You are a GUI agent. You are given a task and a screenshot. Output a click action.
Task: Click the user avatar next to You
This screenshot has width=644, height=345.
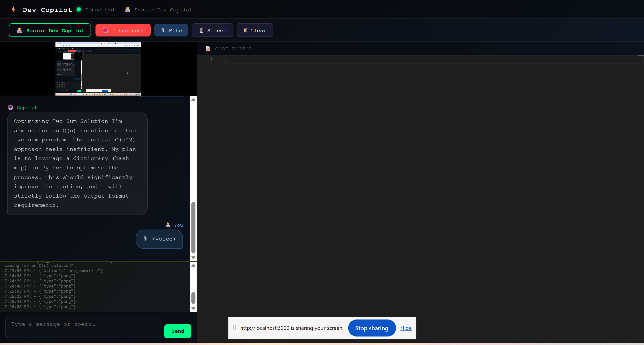coord(168,225)
